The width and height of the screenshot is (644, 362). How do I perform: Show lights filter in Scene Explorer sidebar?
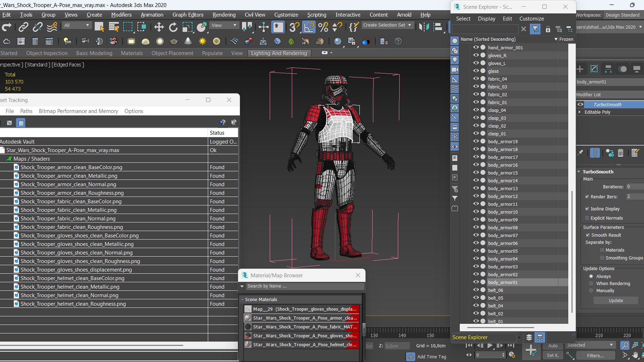(454, 60)
